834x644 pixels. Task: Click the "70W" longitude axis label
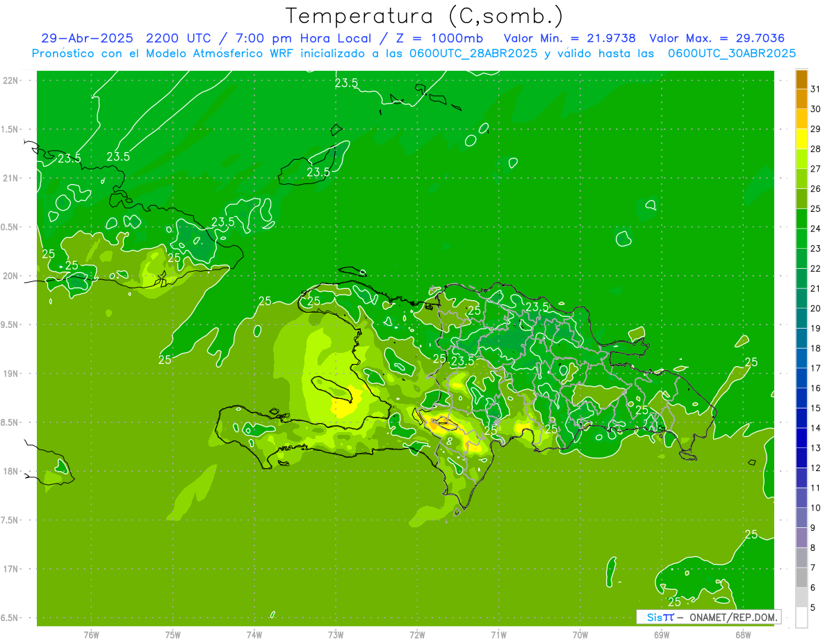(x=580, y=634)
